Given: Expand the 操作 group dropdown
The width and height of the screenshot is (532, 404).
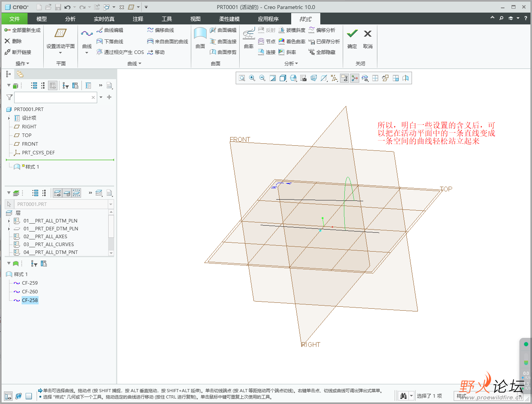Looking at the screenshot, I should click(x=22, y=63).
